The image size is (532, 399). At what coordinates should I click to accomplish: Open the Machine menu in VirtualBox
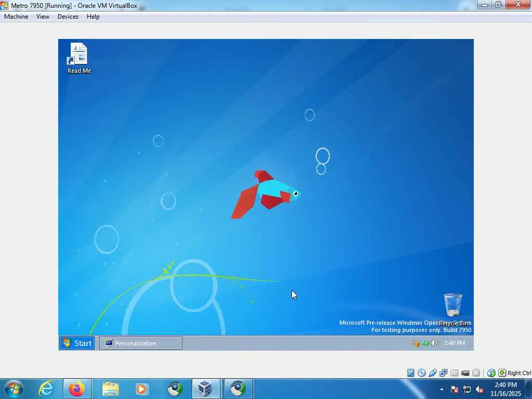(x=16, y=17)
